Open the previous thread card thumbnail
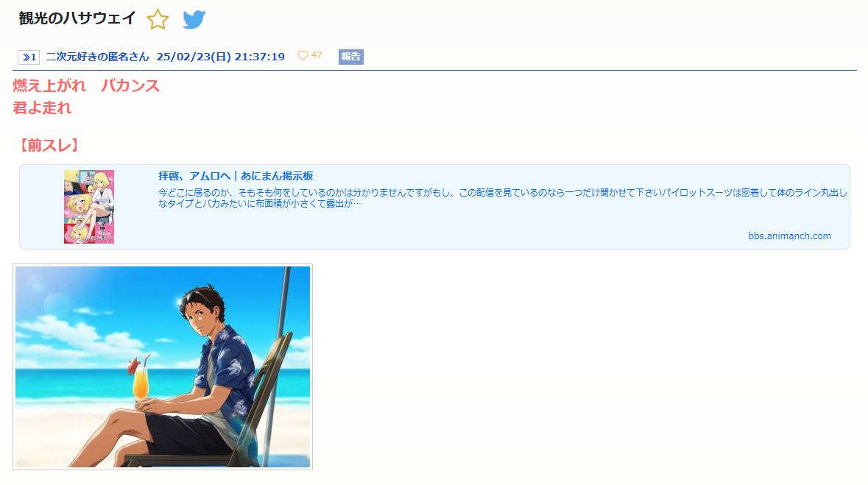This screenshot has width=868, height=485. [x=89, y=207]
